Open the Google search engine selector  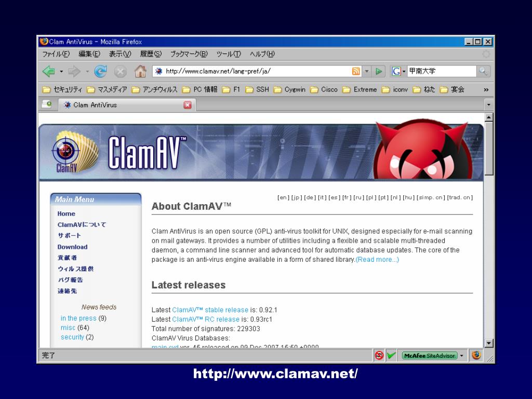[x=398, y=71]
